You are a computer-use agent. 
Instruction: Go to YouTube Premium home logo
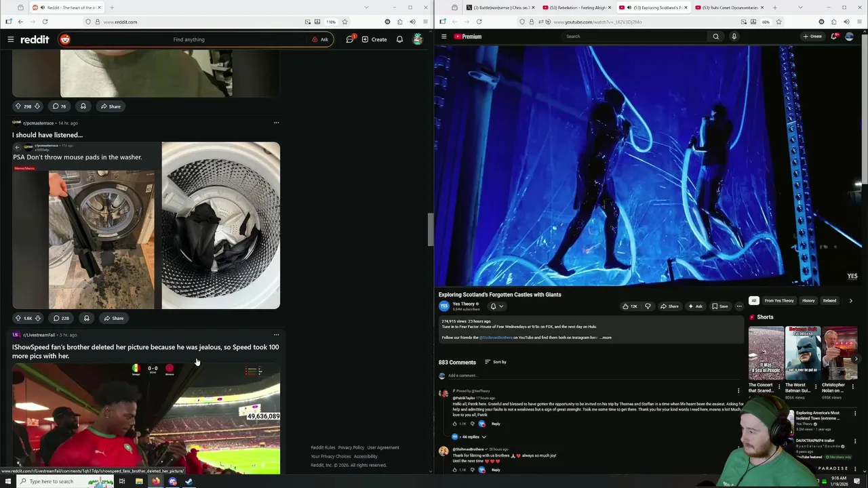tap(468, 37)
